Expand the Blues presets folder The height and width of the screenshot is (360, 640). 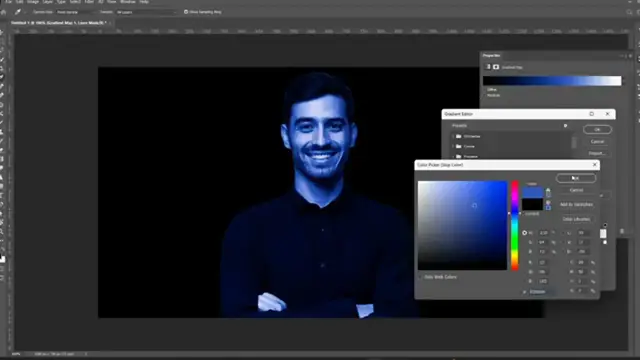pyautogui.click(x=453, y=146)
